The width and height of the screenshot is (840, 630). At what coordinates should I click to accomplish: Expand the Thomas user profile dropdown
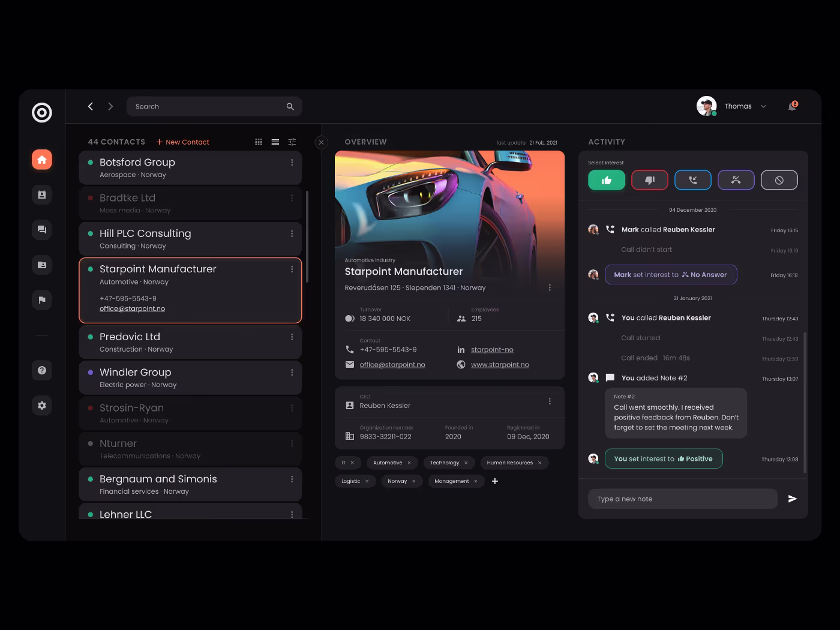tap(763, 107)
